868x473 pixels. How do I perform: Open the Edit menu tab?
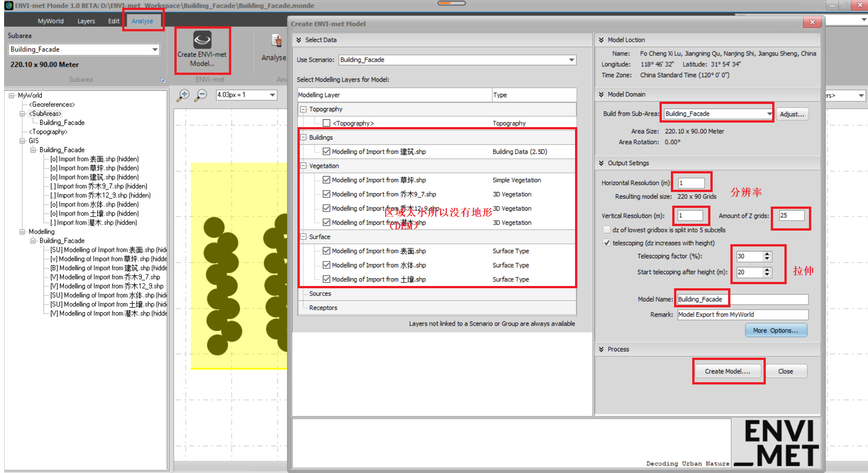point(114,21)
